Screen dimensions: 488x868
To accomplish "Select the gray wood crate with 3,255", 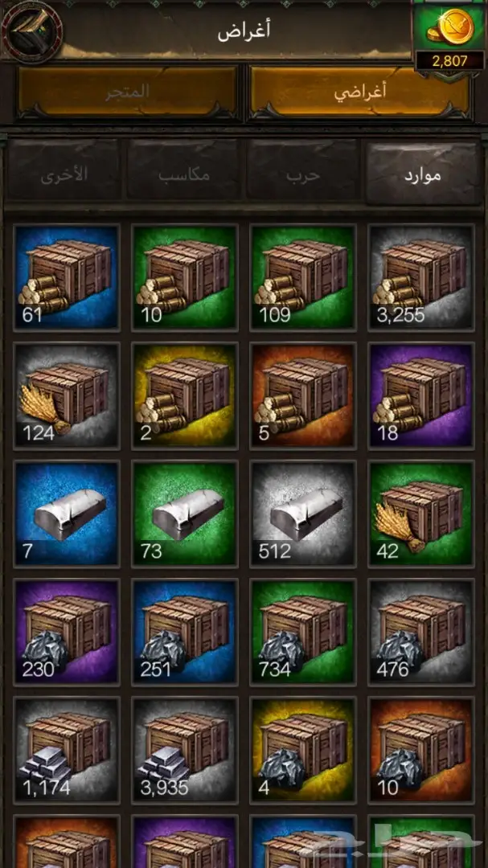I will click(x=421, y=276).
